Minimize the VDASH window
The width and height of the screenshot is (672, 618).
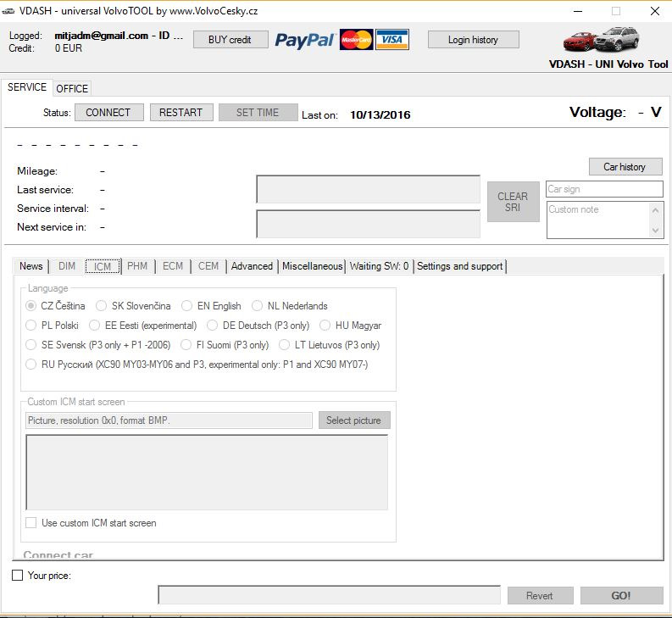pos(578,11)
